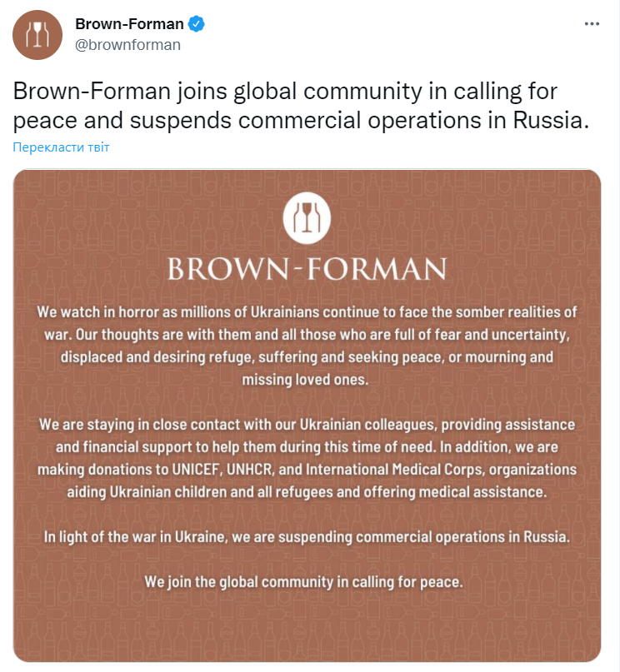This screenshot has width=620, height=672.
Task: Click the 'We watch in horror' paragraph
Action: [x=307, y=345]
